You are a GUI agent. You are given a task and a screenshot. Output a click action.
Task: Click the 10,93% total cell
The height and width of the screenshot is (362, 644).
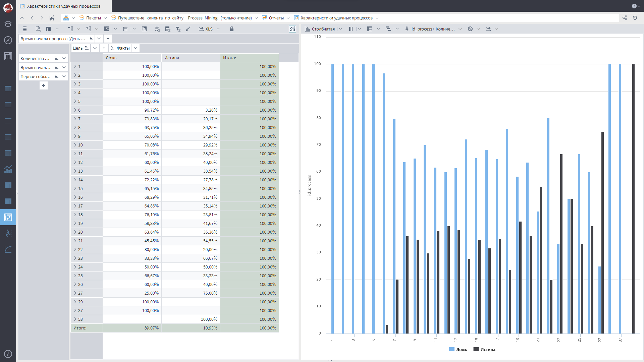(x=191, y=328)
